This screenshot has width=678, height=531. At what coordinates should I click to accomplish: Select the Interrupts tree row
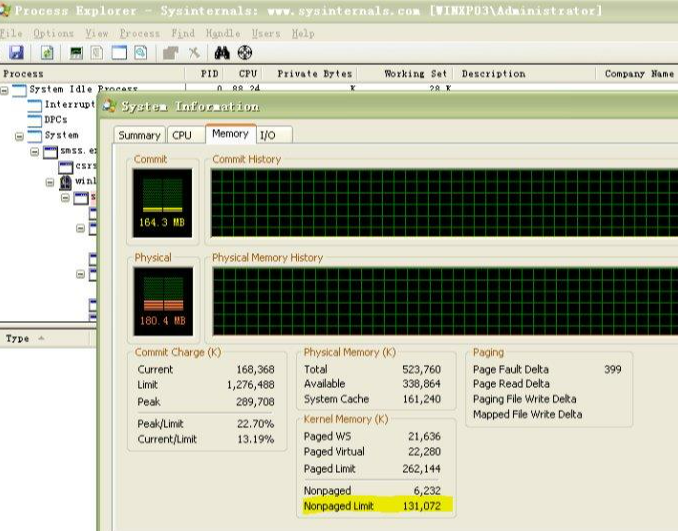pyautogui.click(x=69, y=104)
